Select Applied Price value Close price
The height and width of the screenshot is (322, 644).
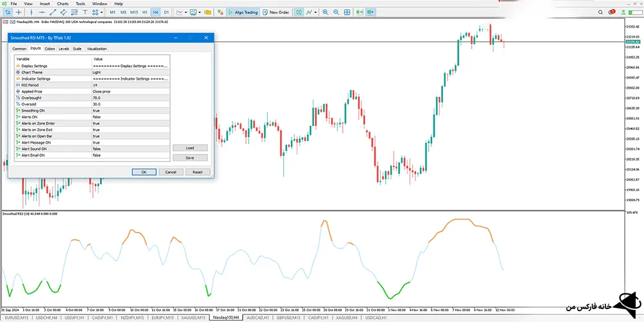point(131,91)
